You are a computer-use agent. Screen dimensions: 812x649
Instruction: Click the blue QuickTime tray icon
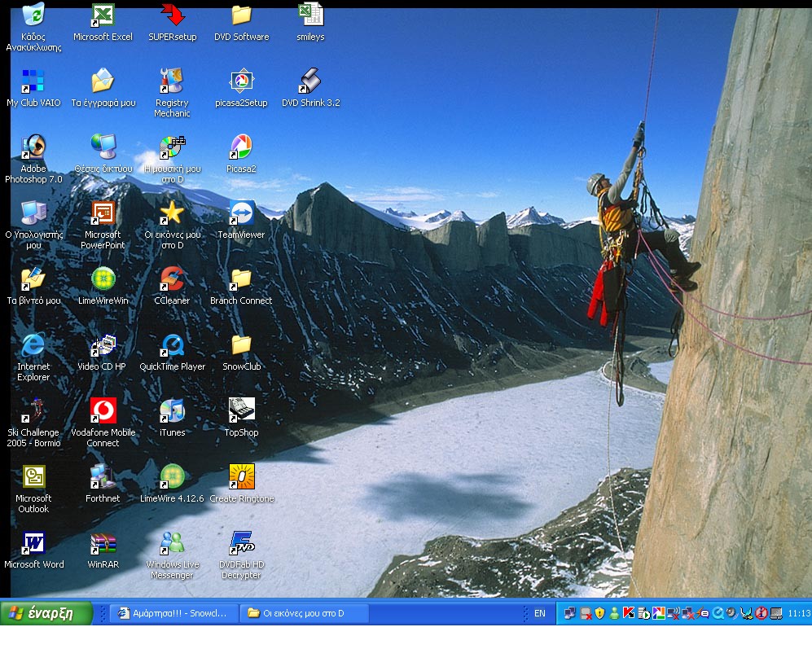tap(718, 613)
